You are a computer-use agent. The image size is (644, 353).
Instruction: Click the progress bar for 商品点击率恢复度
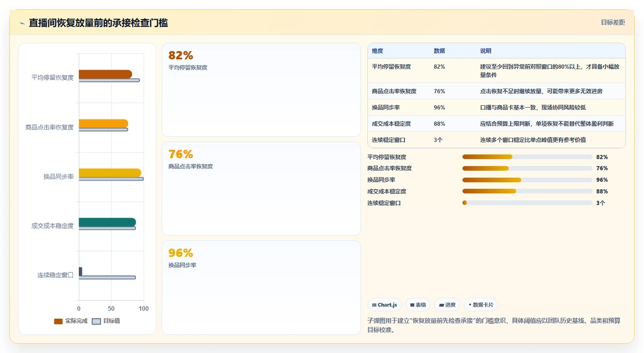[x=527, y=168]
